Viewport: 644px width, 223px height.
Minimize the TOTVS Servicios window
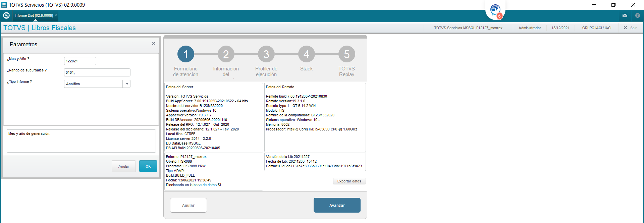pyautogui.click(x=594, y=5)
